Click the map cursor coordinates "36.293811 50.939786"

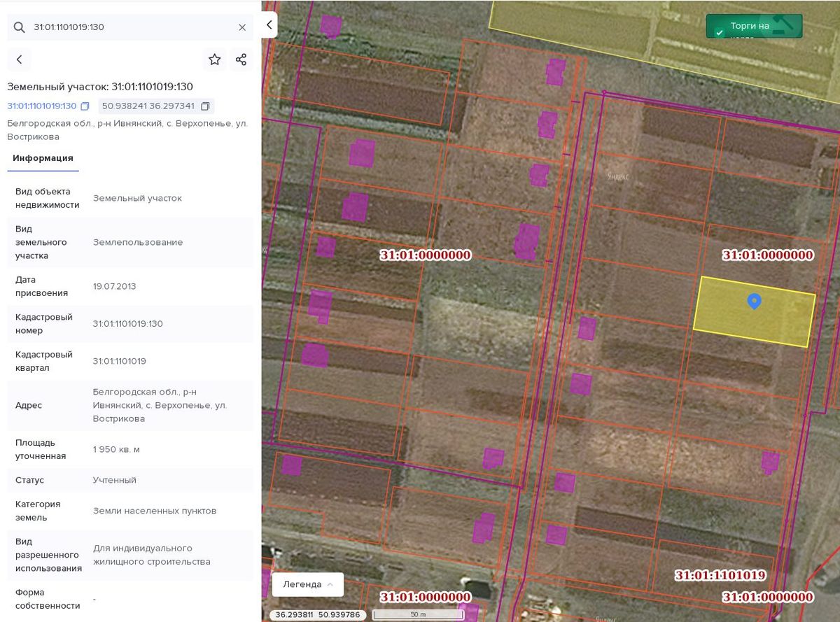[x=318, y=615]
